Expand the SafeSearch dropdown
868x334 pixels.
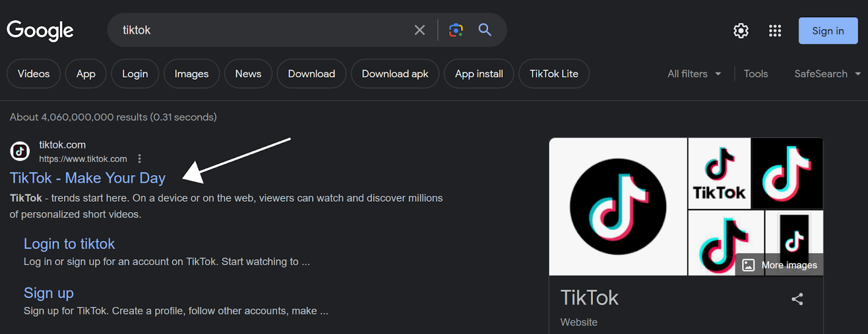(x=827, y=74)
